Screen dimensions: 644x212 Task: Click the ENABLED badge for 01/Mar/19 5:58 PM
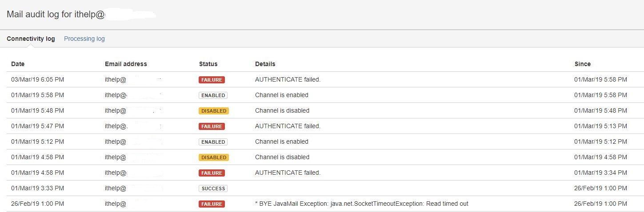click(213, 95)
